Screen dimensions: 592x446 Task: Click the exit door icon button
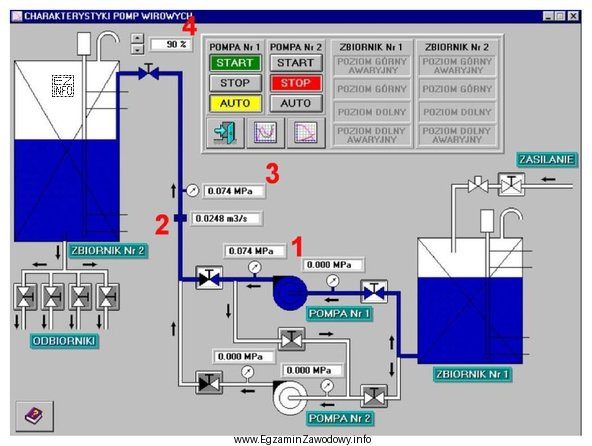coord(225,133)
